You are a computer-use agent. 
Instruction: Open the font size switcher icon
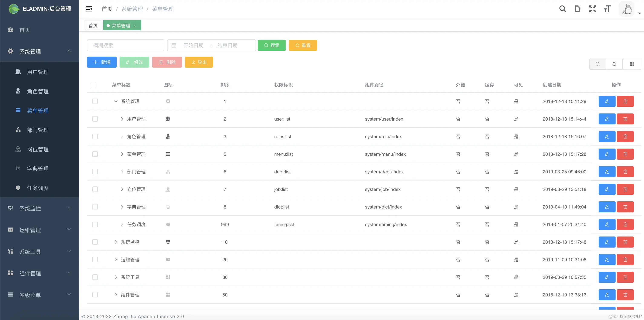[607, 9]
